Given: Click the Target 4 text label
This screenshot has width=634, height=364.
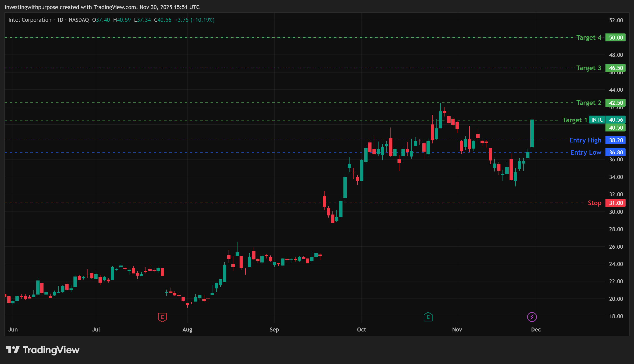Looking at the screenshot, I should point(589,37).
